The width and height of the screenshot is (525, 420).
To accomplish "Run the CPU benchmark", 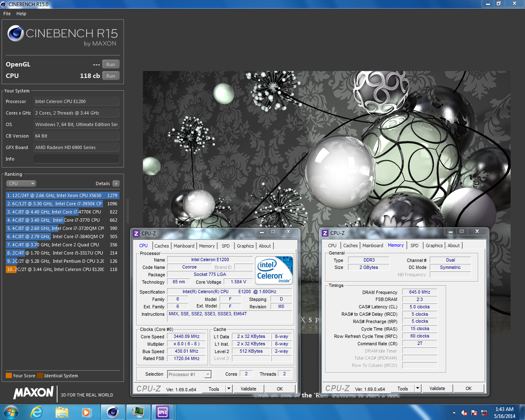I will coord(111,76).
